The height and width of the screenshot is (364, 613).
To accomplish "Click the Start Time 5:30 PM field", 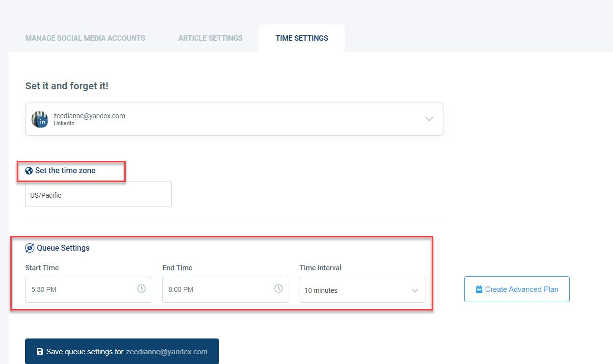I will pyautogui.click(x=88, y=289).
